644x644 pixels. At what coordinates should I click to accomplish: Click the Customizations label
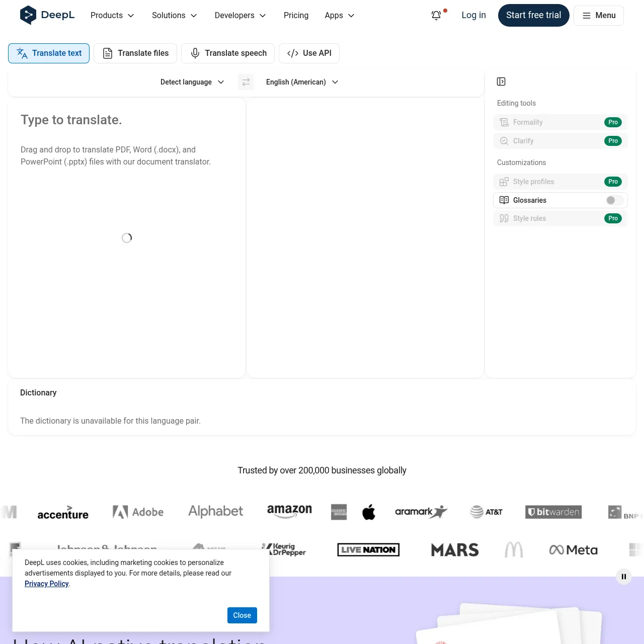pyautogui.click(x=521, y=163)
